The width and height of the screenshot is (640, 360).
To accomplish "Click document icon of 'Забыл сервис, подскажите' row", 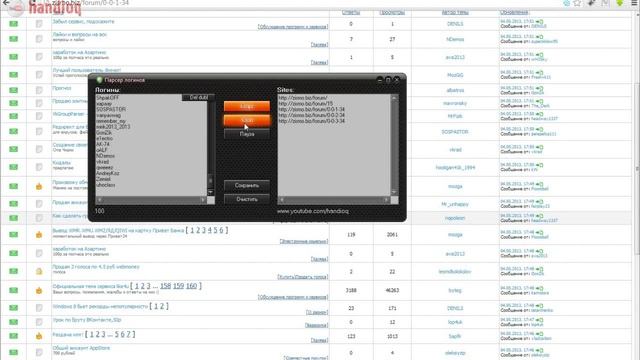I will pyautogui.click(x=39, y=24).
